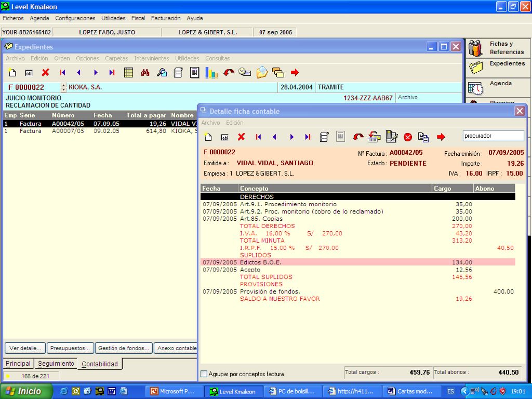Click the clock and envelope icon
The image size is (532, 399).
(x=245, y=72)
